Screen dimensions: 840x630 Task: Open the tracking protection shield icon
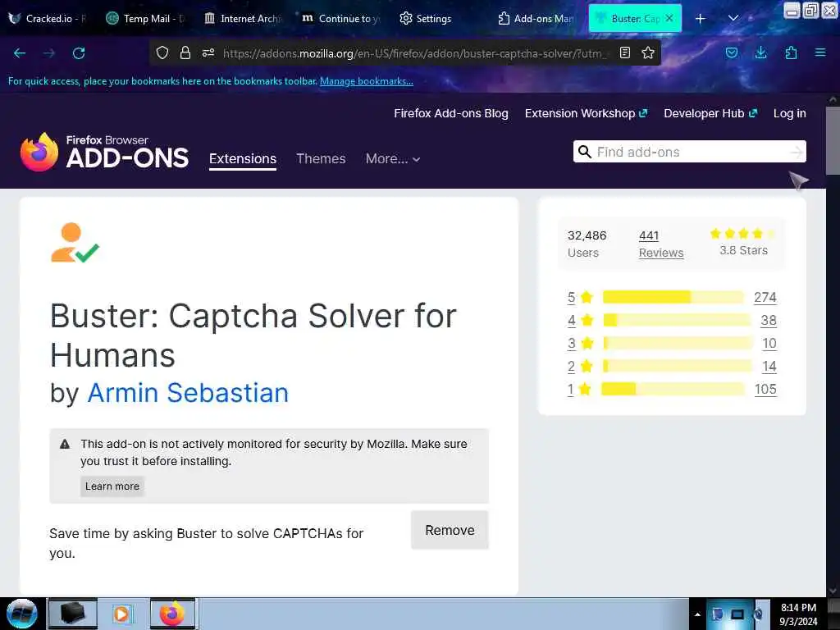point(162,52)
